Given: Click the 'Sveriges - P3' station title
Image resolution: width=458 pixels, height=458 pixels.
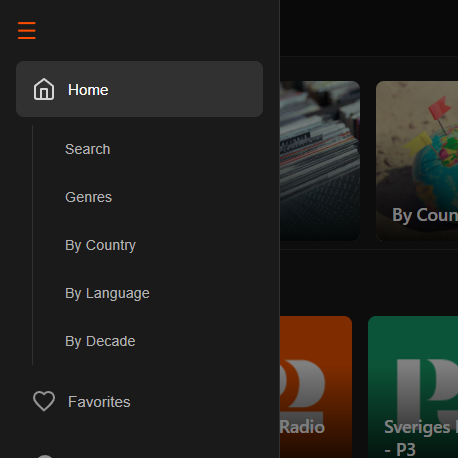Looking at the screenshot, I should 421,438.
